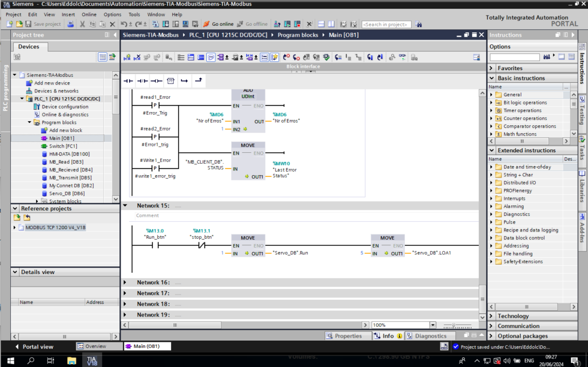This screenshot has height=367, width=588.
Task: Click Program blocks in the breadcrumb path
Action: tap(298, 35)
